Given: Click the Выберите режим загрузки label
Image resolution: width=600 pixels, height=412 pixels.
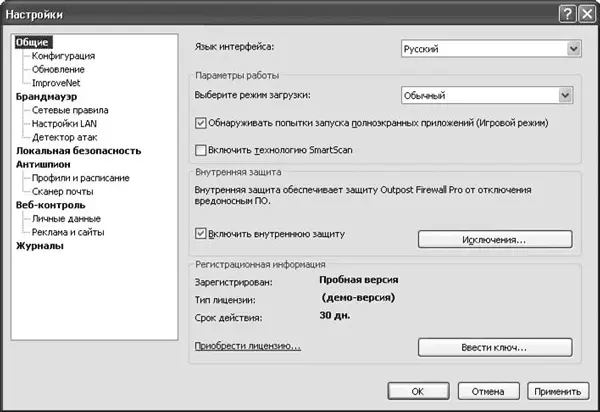Looking at the screenshot, I should 253,95.
